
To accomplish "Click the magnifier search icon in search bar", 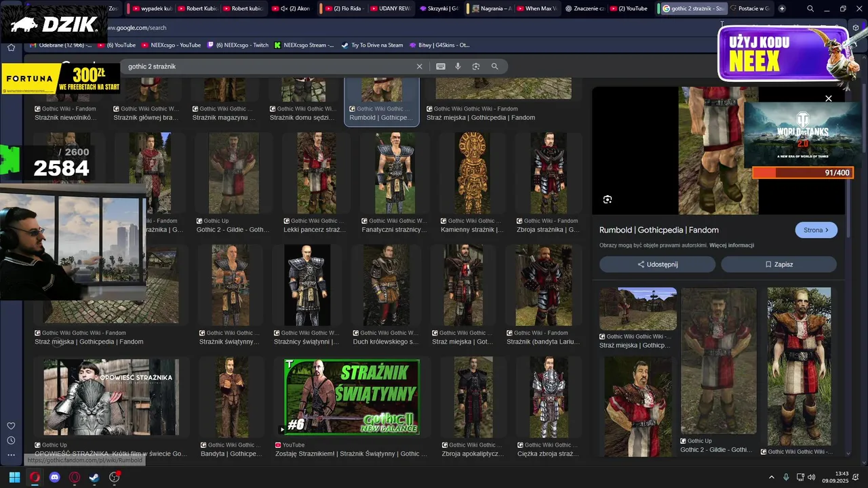I will click(494, 66).
